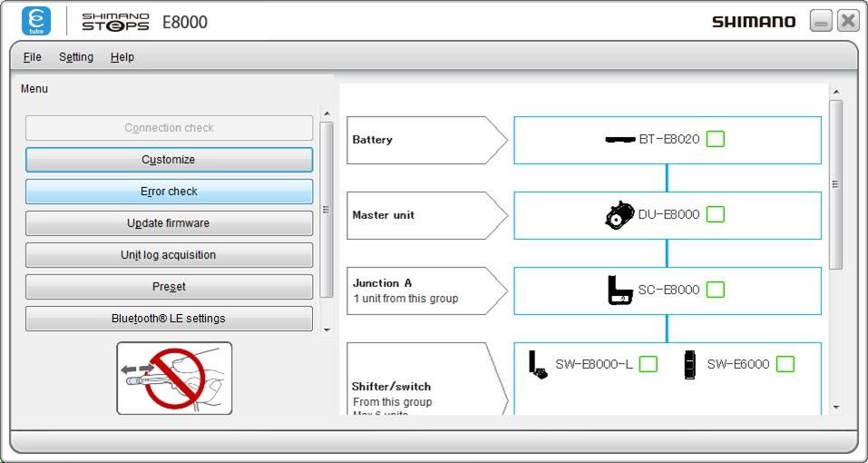Click menu list scroll up arrow
This screenshot has height=463, width=868.
327,113
